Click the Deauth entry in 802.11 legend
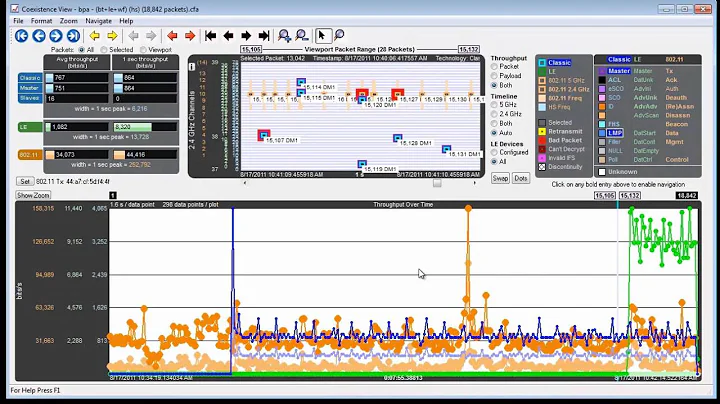The height and width of the screenshot is (404, 720). coord(676,98)
